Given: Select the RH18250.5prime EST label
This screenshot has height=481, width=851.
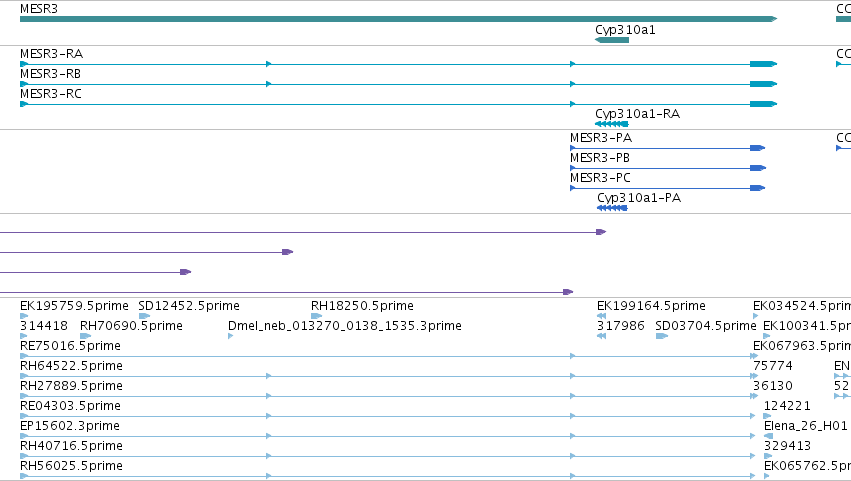Looking at the screenshot, I should click(x=362, y=306).
